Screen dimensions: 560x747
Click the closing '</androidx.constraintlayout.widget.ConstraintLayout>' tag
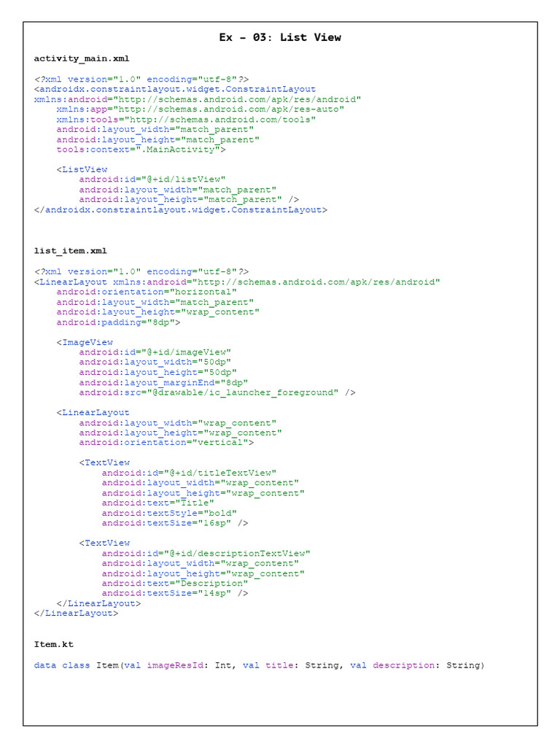point(181,209)
